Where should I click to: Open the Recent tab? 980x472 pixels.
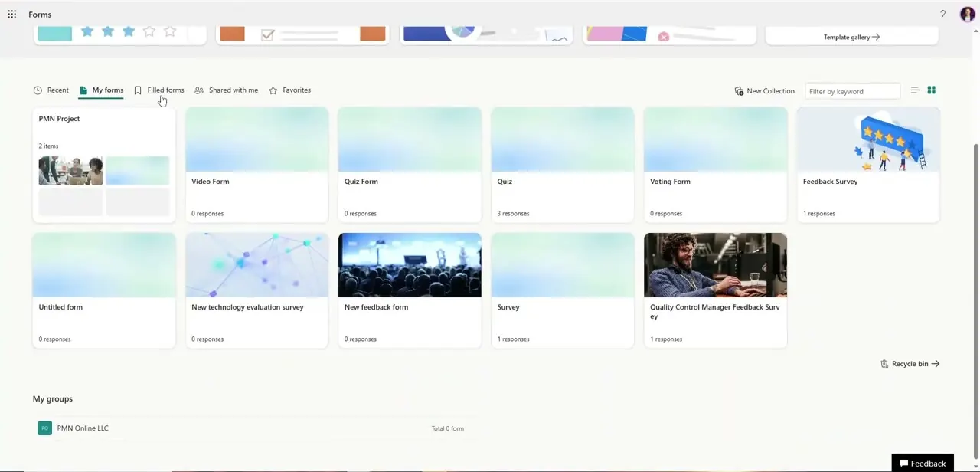click(x=51, y=90)
